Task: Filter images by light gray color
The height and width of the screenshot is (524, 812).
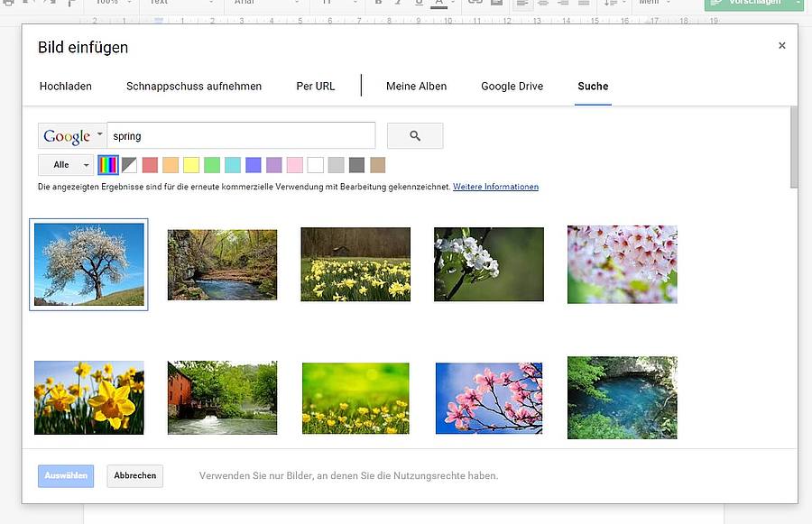Action: [337, 165]
